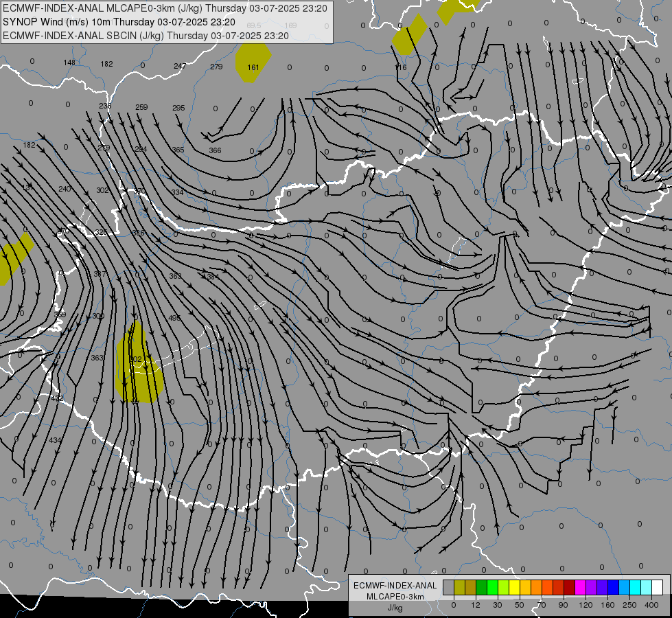The width and height of the screenshot is (672, 618).
Task: Click the map value '279'
Action: tap(216, 67)
